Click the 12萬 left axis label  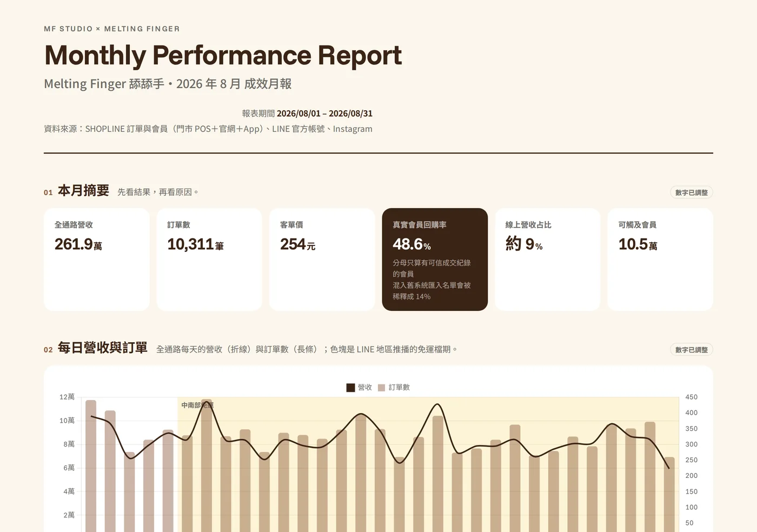tap(67, 397)
